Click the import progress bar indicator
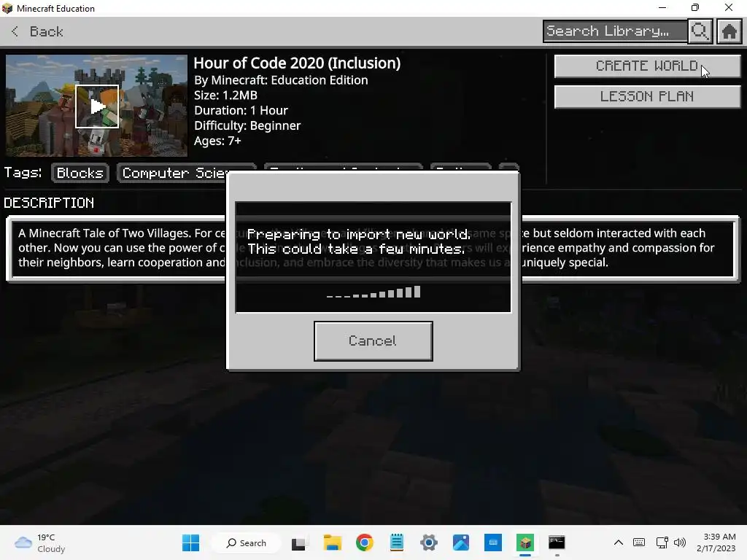 (373, 292)
